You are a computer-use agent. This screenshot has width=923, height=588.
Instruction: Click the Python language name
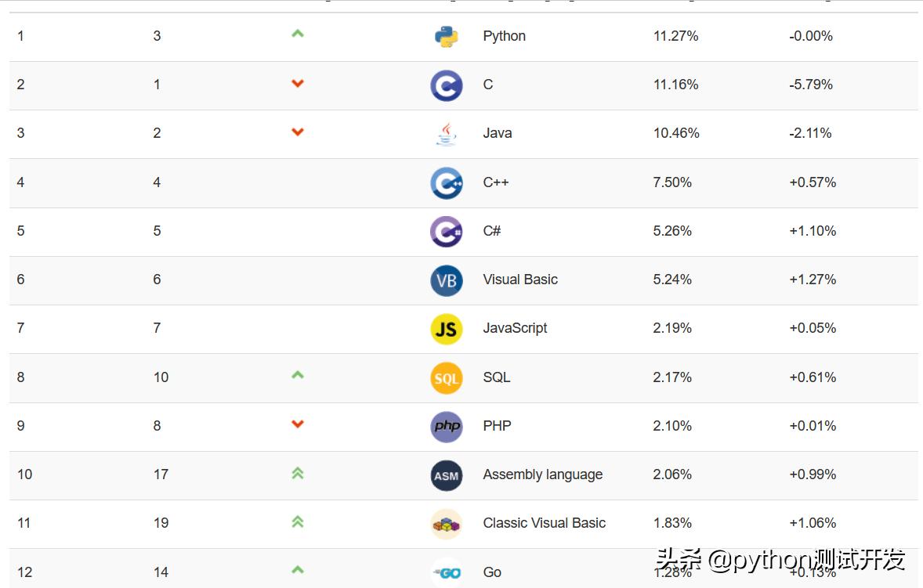pos(504,36)
